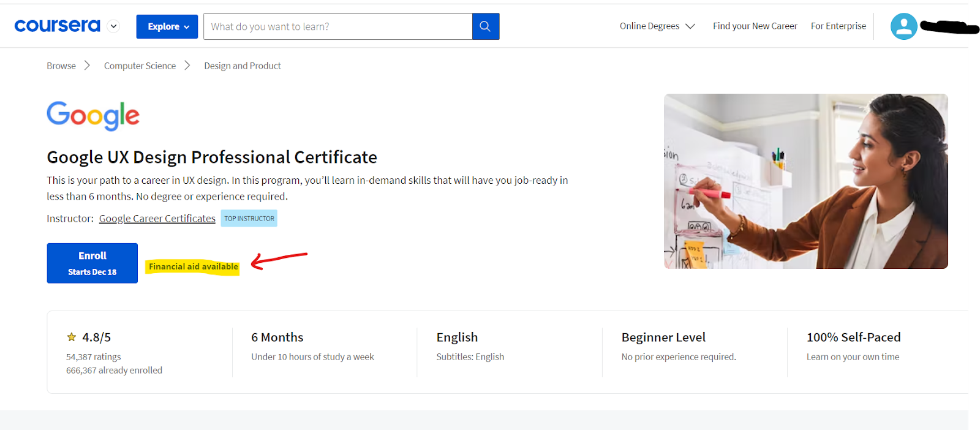Focus the 'What do you want to learn?' search box
Viewport: 980px width, 430px height.
click(x=338, y=26)
